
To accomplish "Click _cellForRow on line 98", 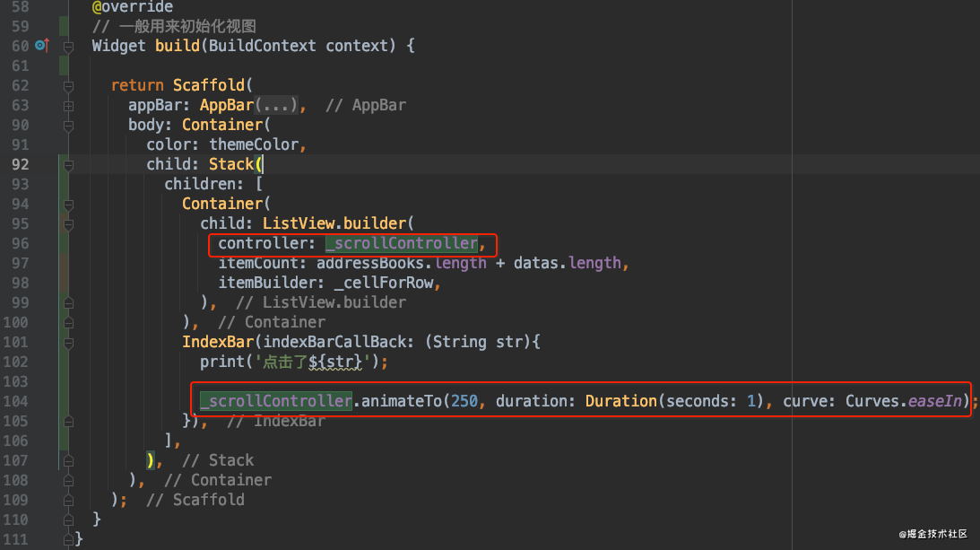I will 384,283.
